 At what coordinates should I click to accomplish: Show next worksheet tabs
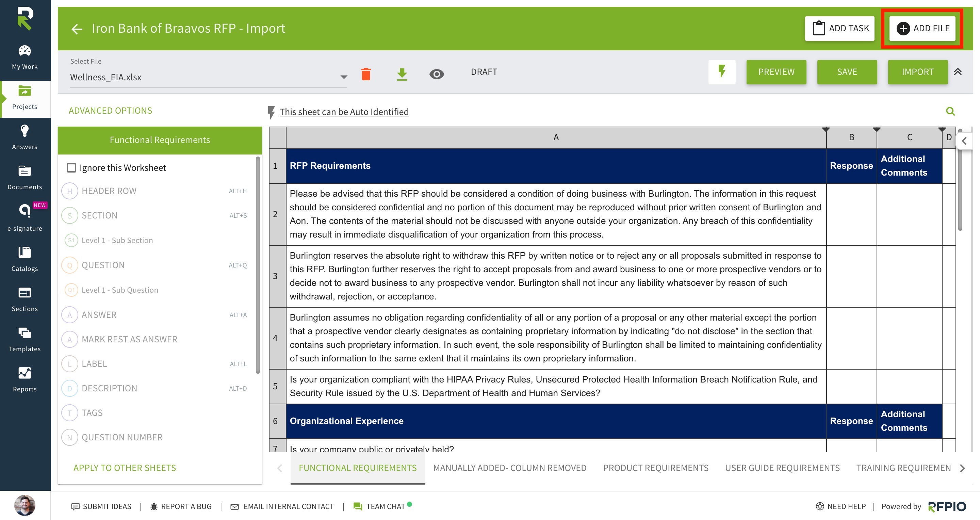pos(962,468)
